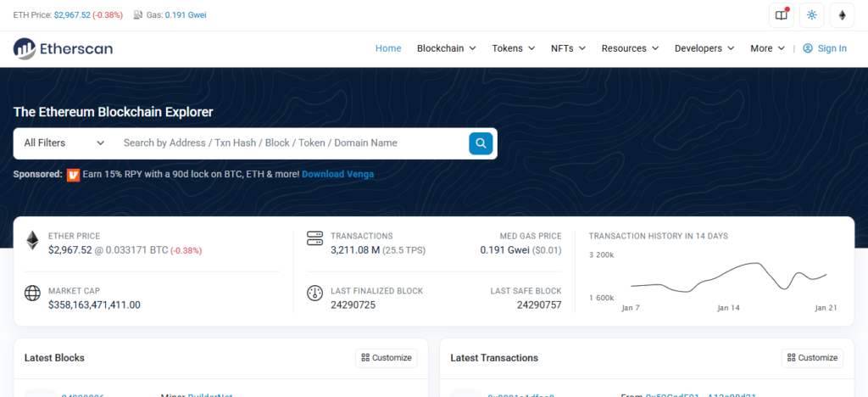Screen dimensions: 868x397
Task: Click the 3,211.08 M transactions value
Action: coord(355,250)
